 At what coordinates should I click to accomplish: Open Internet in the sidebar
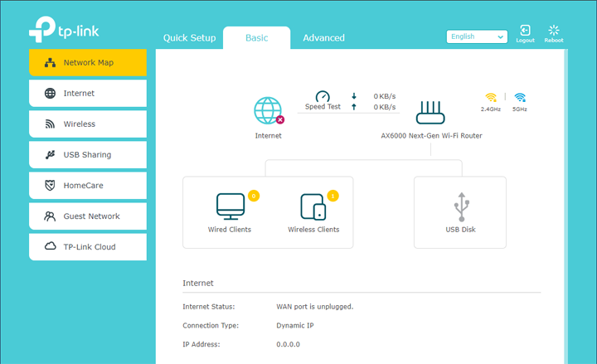tap(88, 94)
